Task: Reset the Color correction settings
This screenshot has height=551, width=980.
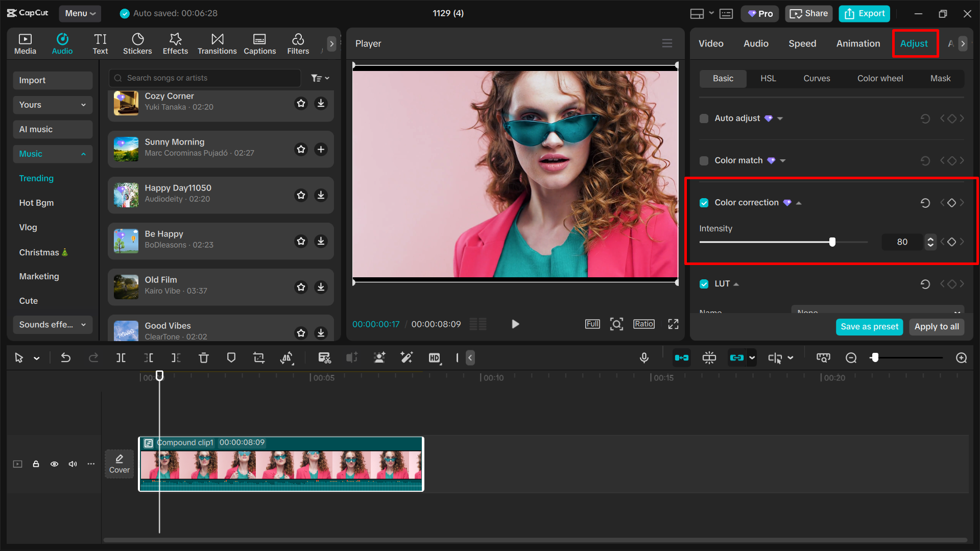Action: click(x=925, y=203)
